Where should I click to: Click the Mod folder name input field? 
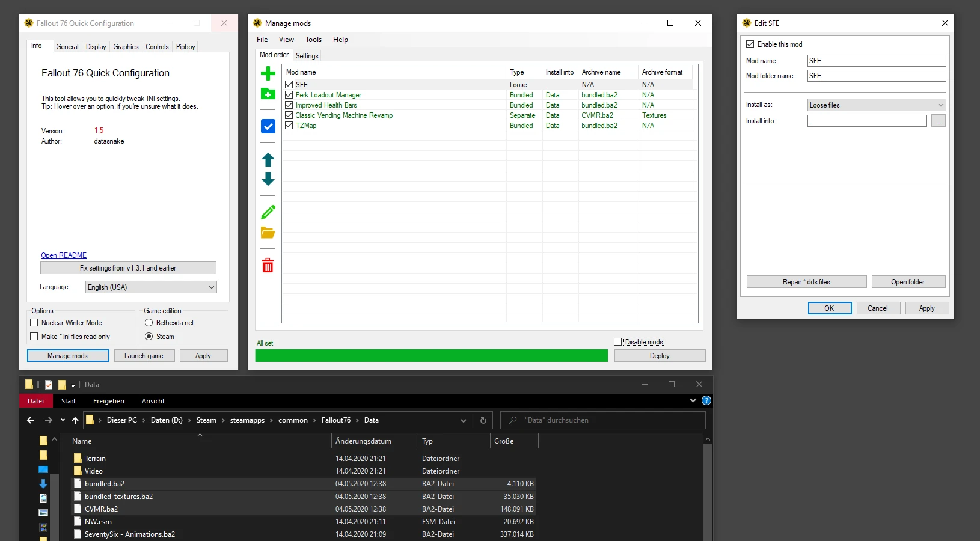[x=877, y=76]
